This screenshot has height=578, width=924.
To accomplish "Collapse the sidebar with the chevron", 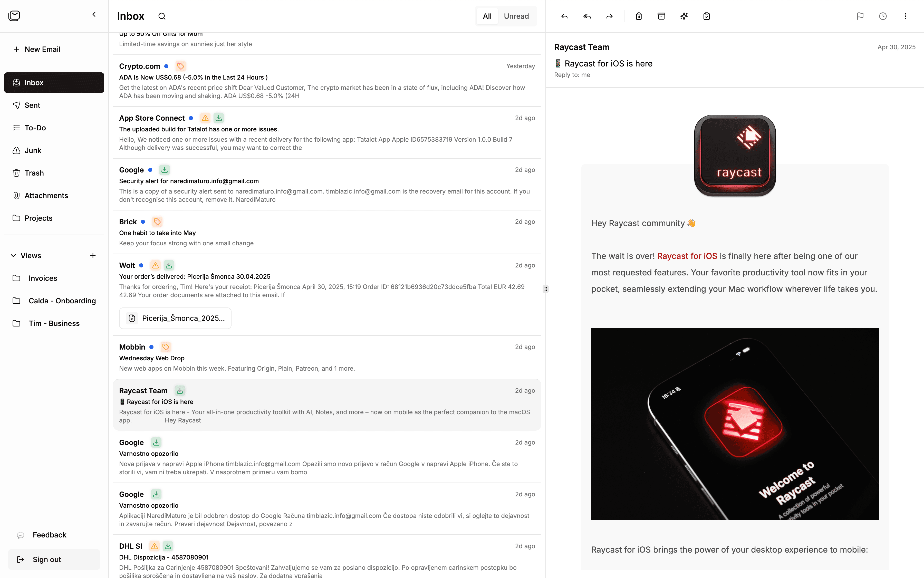I will coord(94,15).
